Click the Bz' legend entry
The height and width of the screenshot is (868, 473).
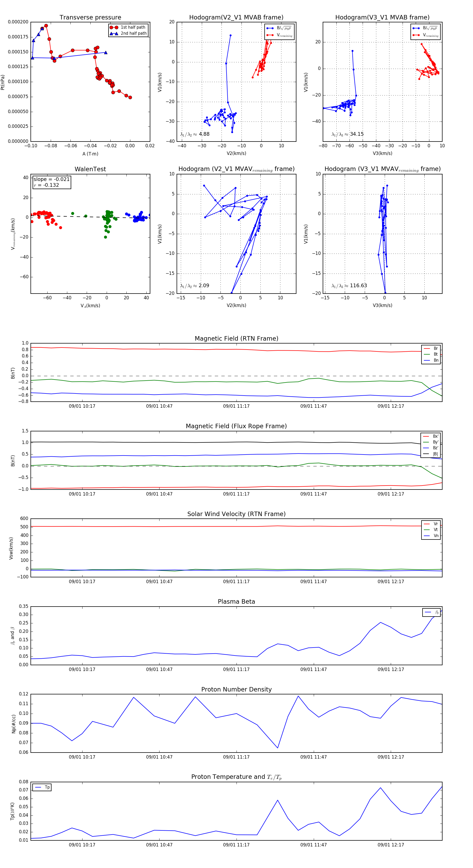point(431,448)
